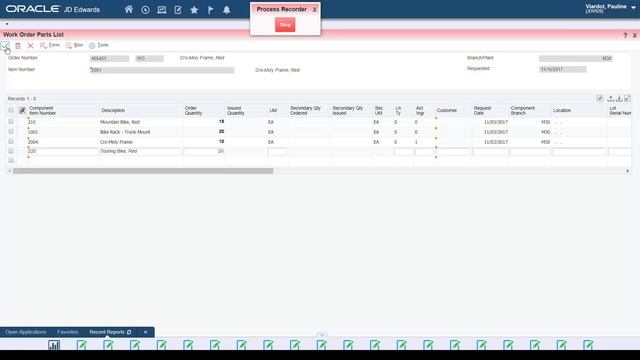640x360 pixels.
Task: Click the Requested date field
Action: coord(562,69)
